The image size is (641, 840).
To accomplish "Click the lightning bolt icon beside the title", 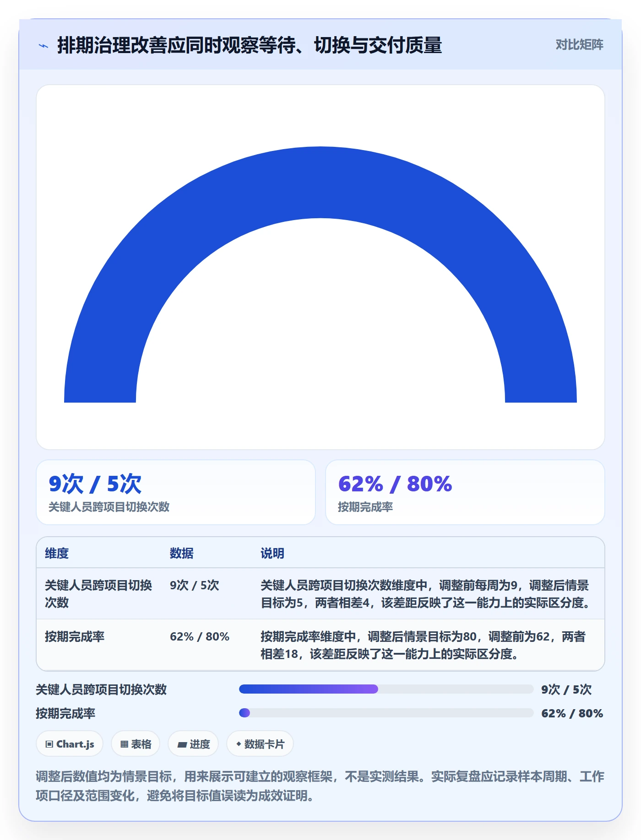I will point(43,46).
